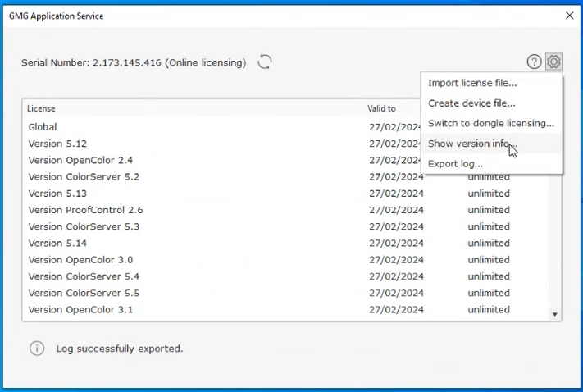Select the Version 5.13 row

286,194
